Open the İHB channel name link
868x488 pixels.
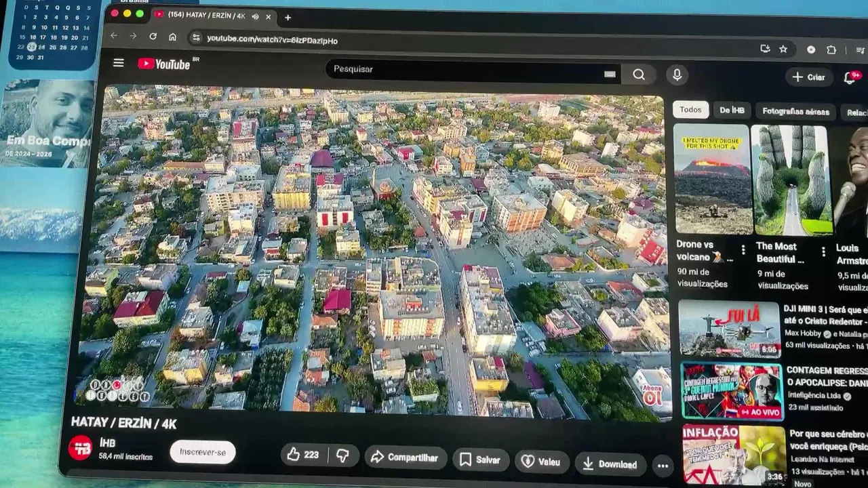(x=107, y=443)
